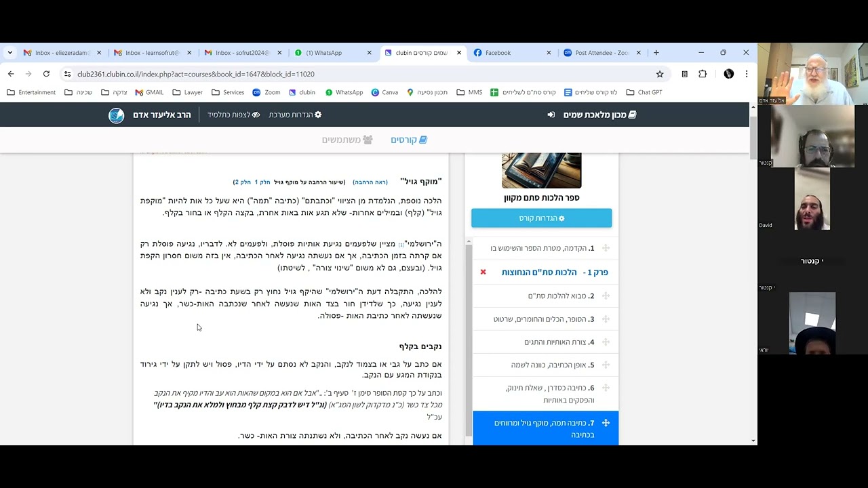Select highlighted chapter 7 כתיבה תמה
The image size is (868, 488).
tap(546, 428)
